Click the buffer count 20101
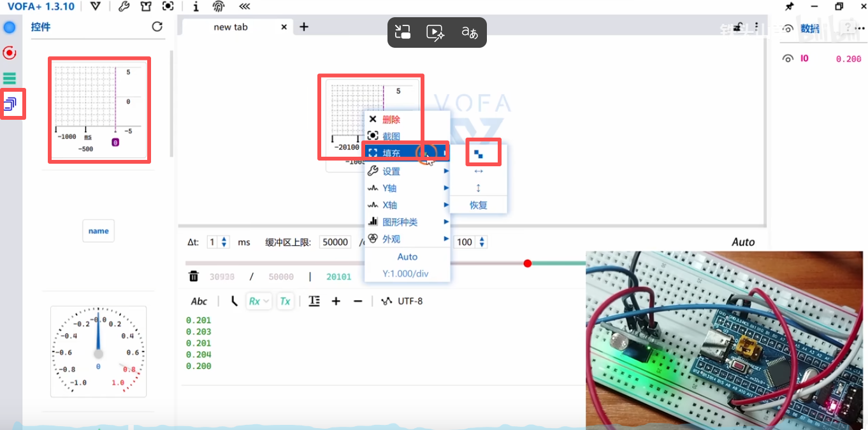The height and width of the screenshot is (430, 868). click(x=338, y=276)
